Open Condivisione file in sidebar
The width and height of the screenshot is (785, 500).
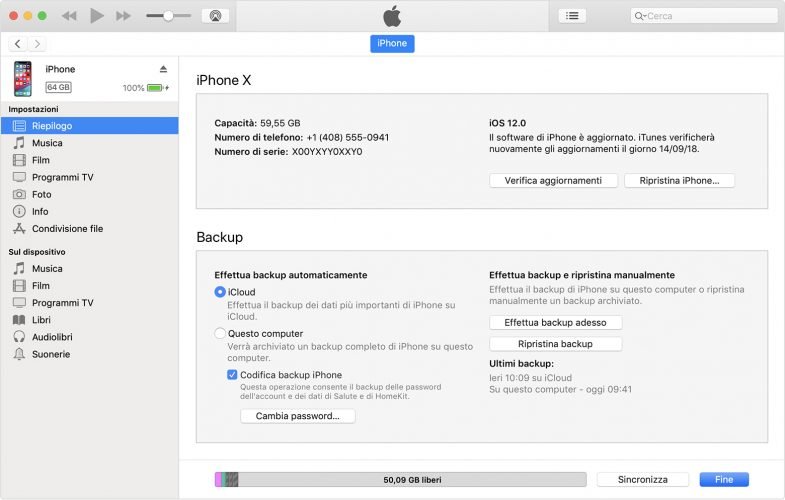click(67, 229)
